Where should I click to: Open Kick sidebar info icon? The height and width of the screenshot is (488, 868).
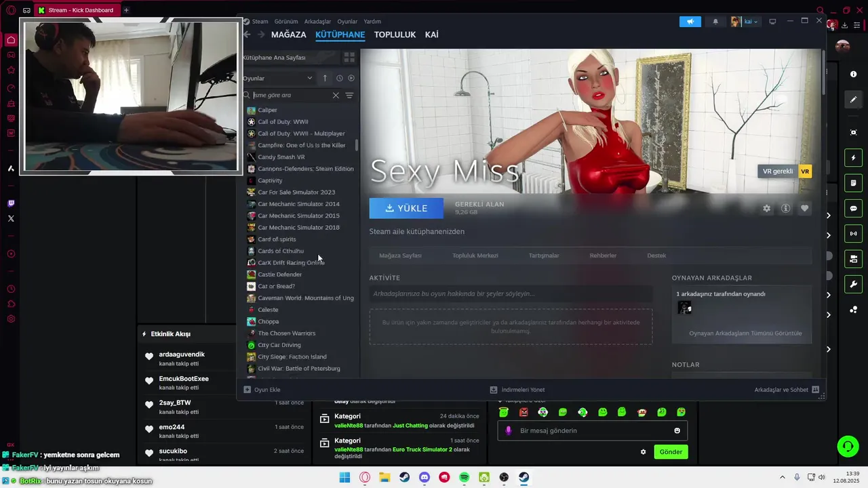[x=854, y=75]
